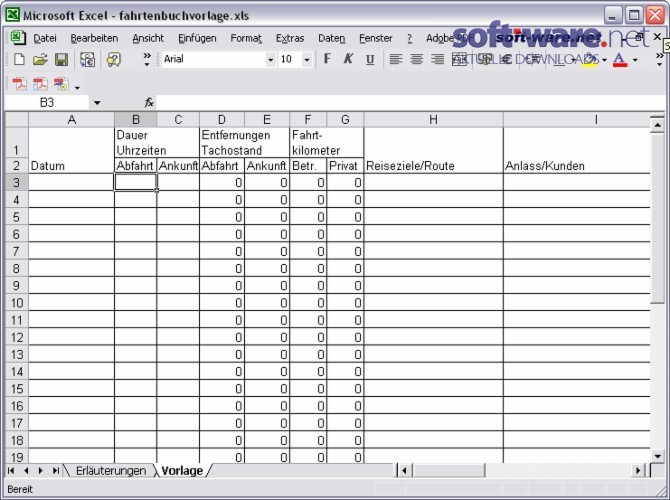Go to previous sheet tab arrow

[26, 471]
